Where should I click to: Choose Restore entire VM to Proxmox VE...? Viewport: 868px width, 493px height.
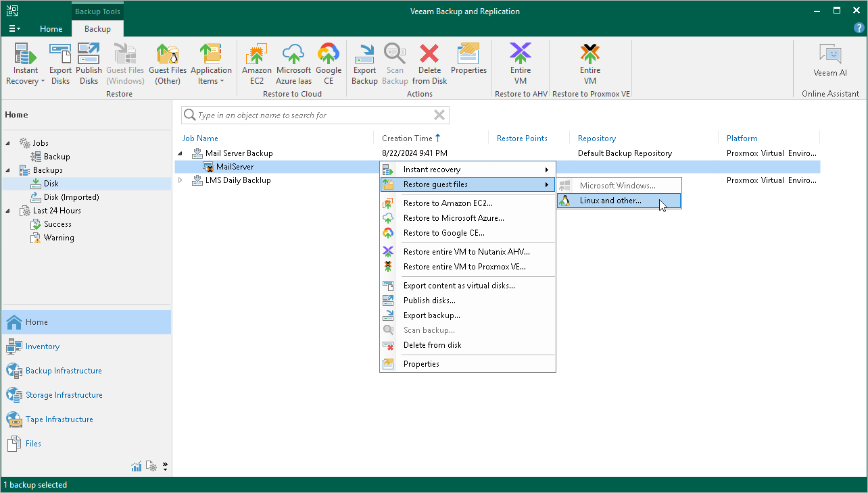(467, 267)
